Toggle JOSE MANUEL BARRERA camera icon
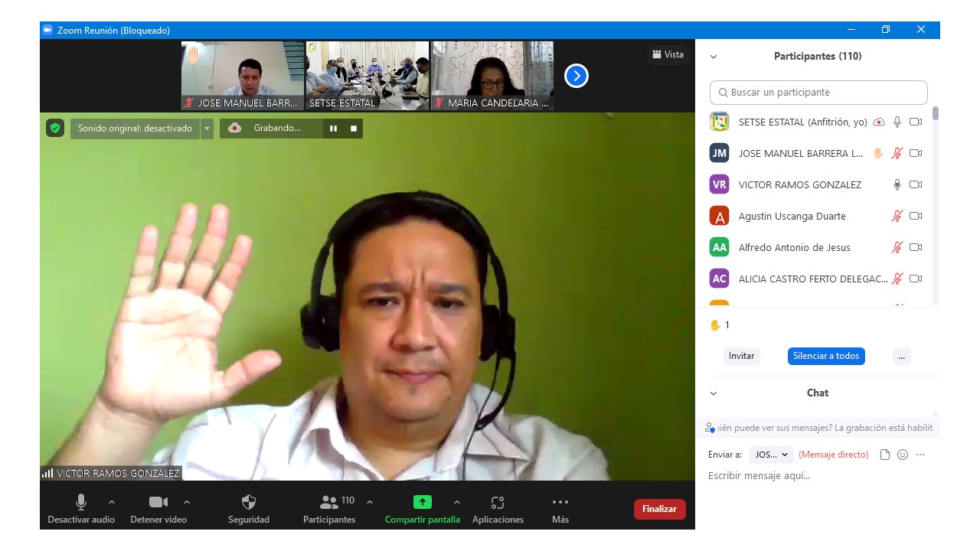 (x=916, y=153)
